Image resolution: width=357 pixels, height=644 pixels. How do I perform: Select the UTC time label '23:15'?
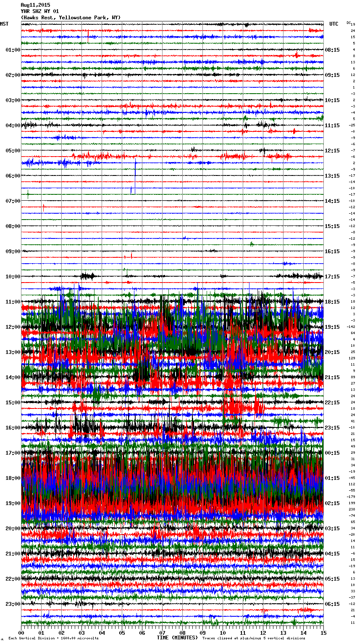[332, 428]
